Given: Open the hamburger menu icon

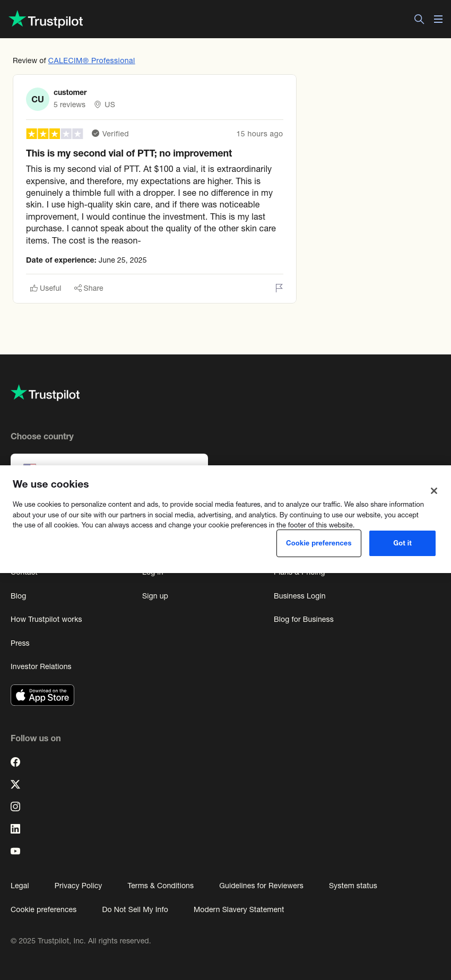Looking at the screenshot, I should pos(438,19).
